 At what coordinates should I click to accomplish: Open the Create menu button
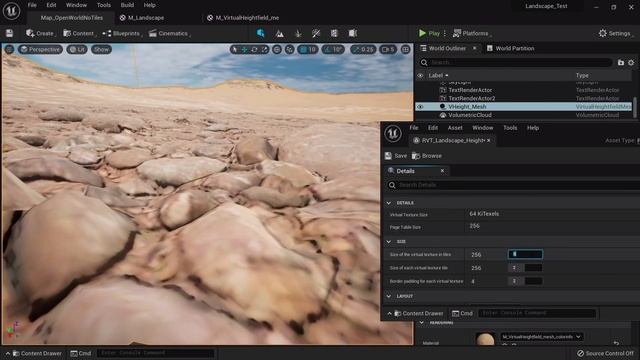pos(40,33)
